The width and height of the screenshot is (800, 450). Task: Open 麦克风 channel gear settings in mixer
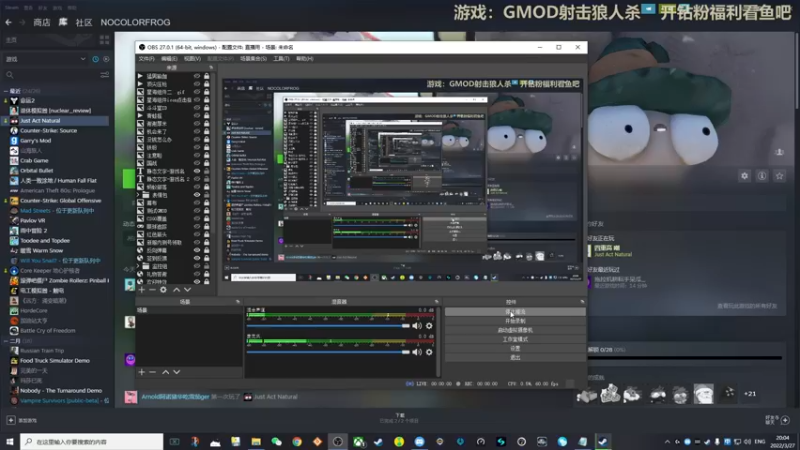(429, 352)
